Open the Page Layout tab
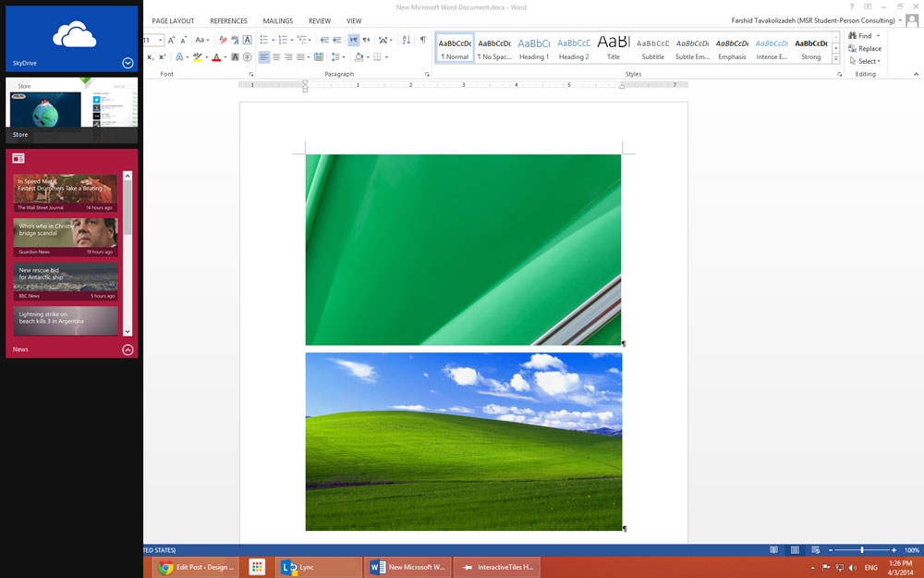This screenshot has width=924, height=578. pos(174,20)
